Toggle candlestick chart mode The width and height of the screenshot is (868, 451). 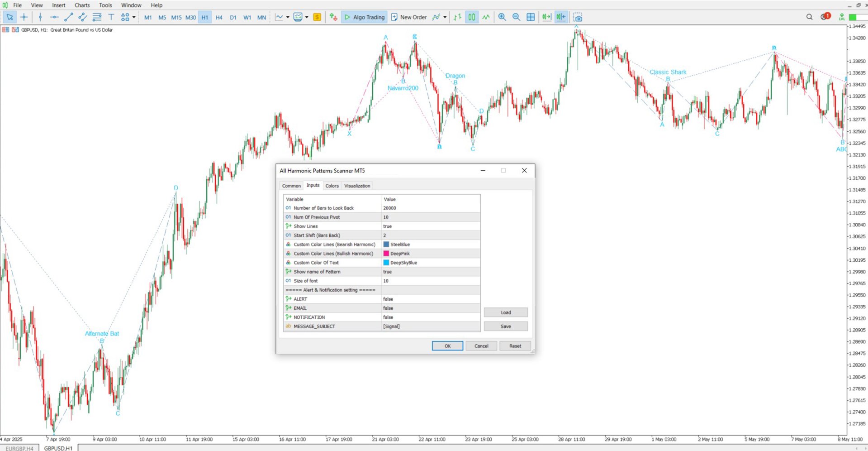[472, 17]
